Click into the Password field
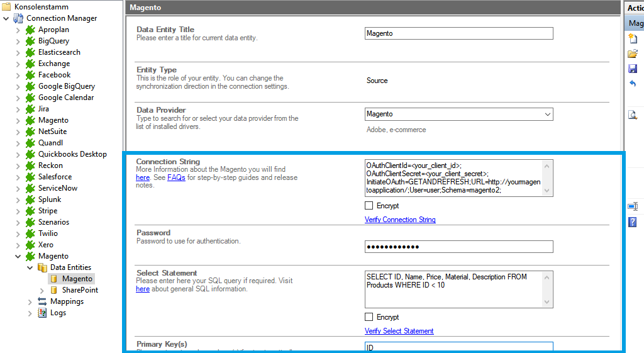Image resolution: width=644 pixels, height=353 pixels. pyautogui.click(x=458, y=247)
